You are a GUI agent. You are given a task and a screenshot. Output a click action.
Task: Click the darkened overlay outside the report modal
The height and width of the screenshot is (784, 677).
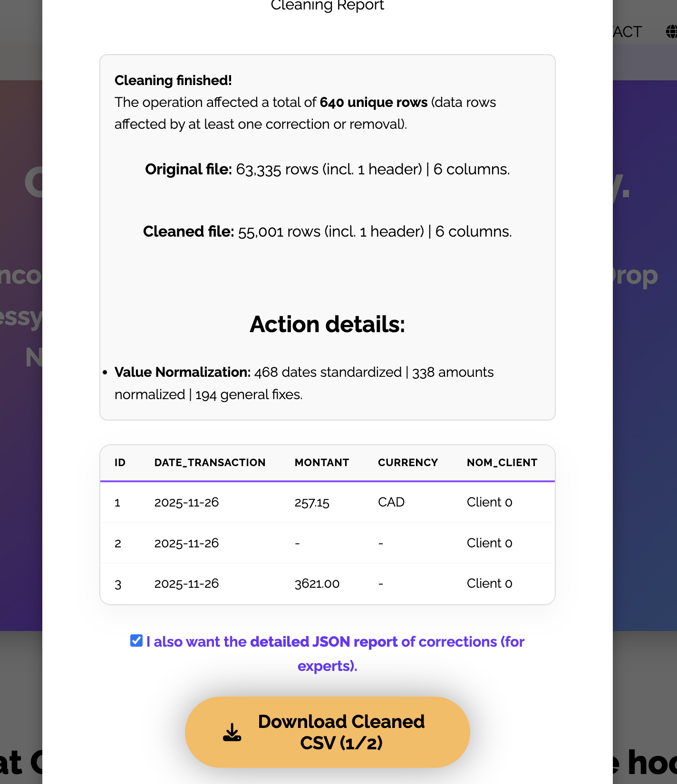(x=21, y=380)
